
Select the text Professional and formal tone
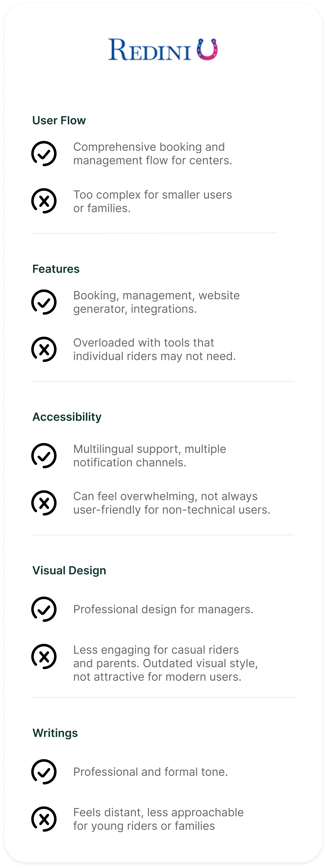point(150,772)
